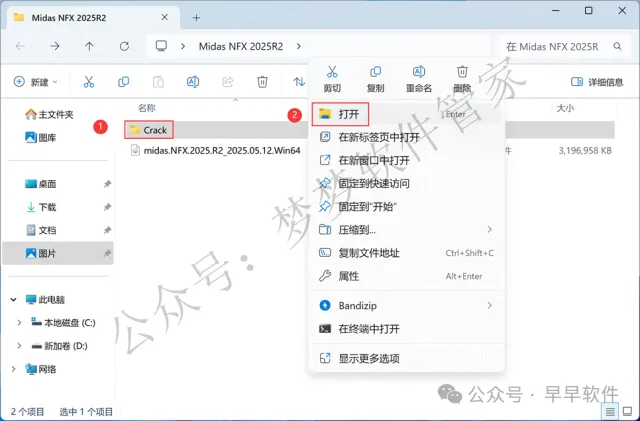
Task: Click Midas NFX 2025R2 in the address bar
Action: (241, 46)
